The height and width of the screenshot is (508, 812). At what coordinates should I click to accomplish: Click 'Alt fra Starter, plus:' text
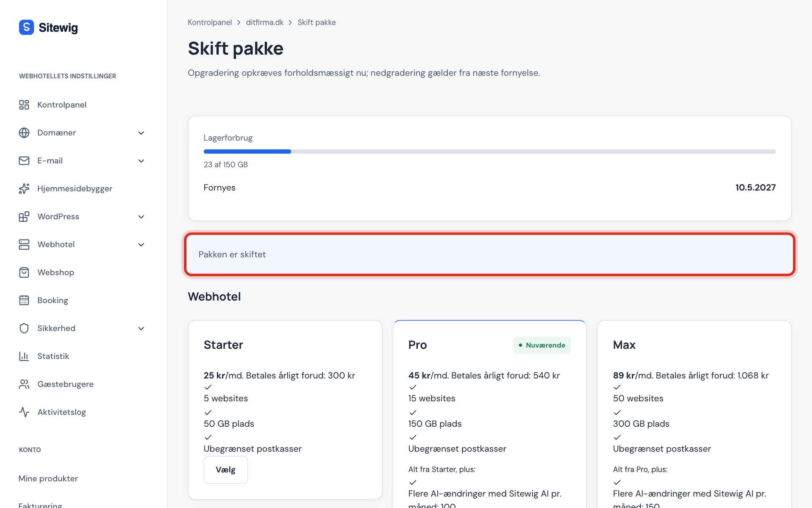click(442, 469)
